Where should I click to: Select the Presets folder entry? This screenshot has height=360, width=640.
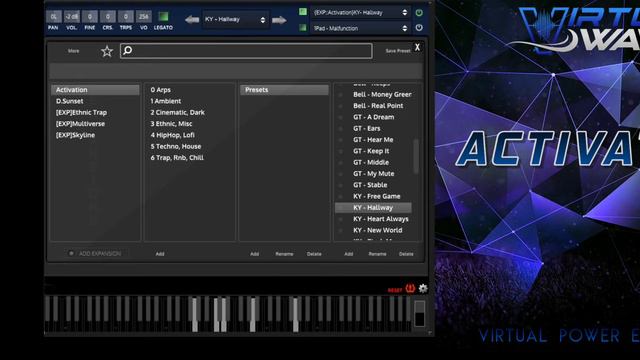[x=284, y=90]
